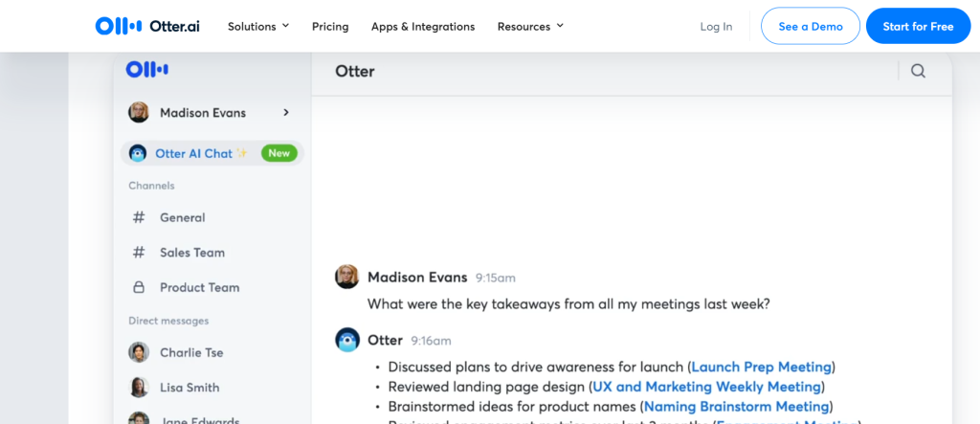Click Charlie Tse's avatar
The height and width of the screenshot is (424, 980).
(139, 352)
